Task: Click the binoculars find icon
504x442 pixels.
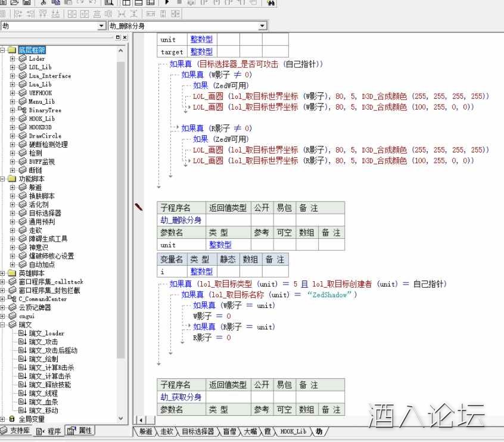Action: click(x=270, y=3)
